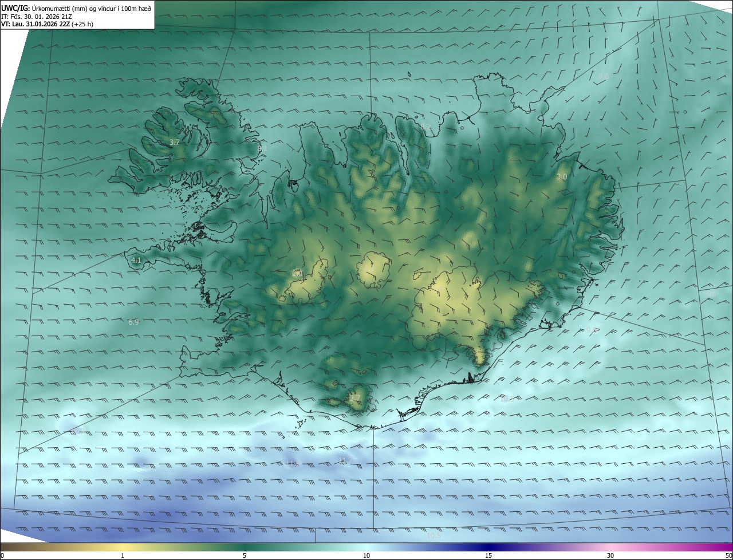Viewport: 733px width, 560px height.
Task: Click the 9.6 value off the southeast coast
Action: coord(592,330)
